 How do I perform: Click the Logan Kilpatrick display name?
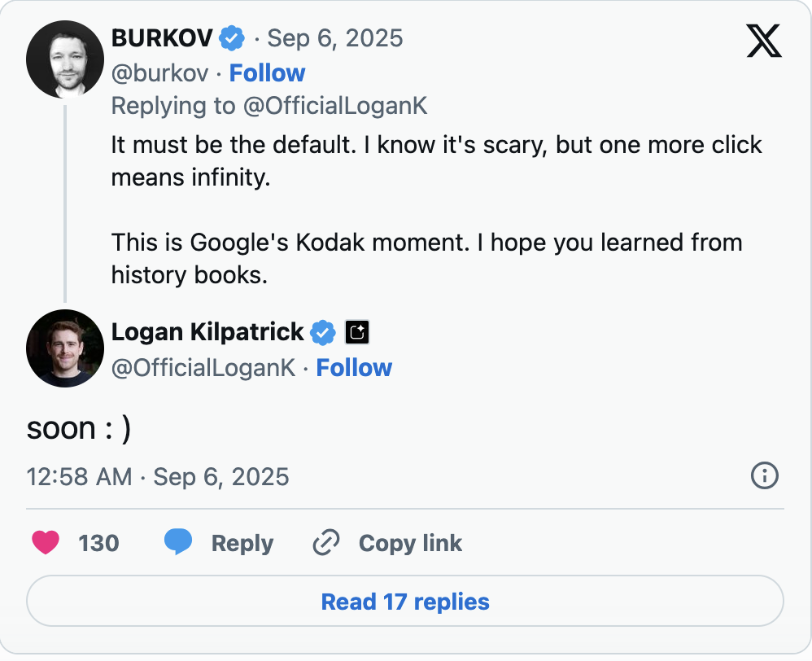tap(207, 332)
